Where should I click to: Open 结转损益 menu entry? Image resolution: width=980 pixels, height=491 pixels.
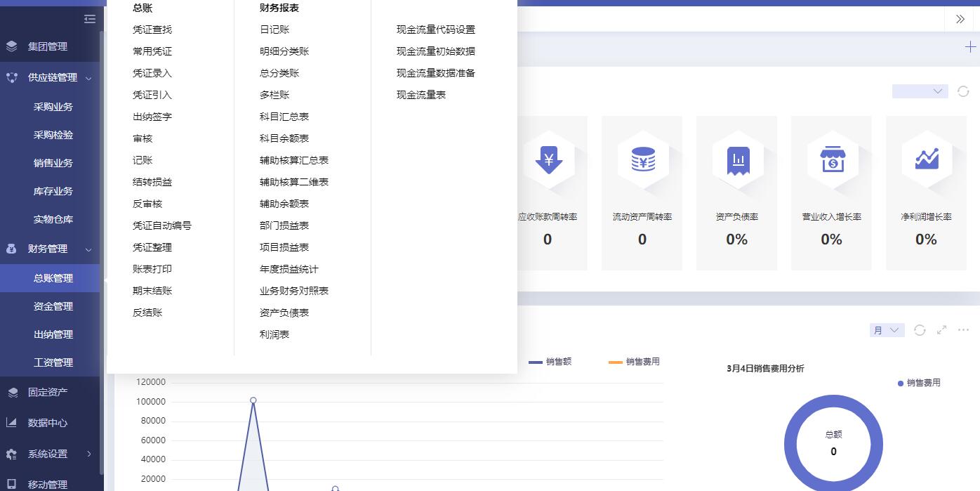click(152, 182)
